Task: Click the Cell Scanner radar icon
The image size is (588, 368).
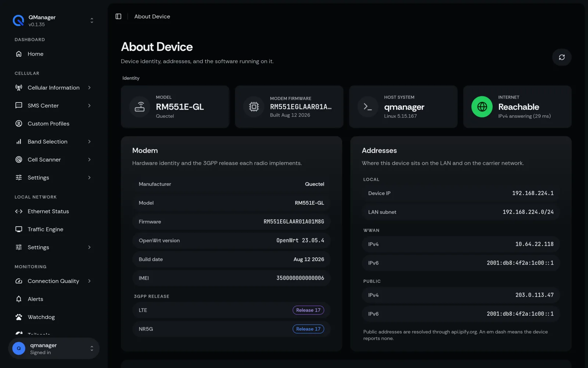Action: pyautogui.click(x=19, y=159)
